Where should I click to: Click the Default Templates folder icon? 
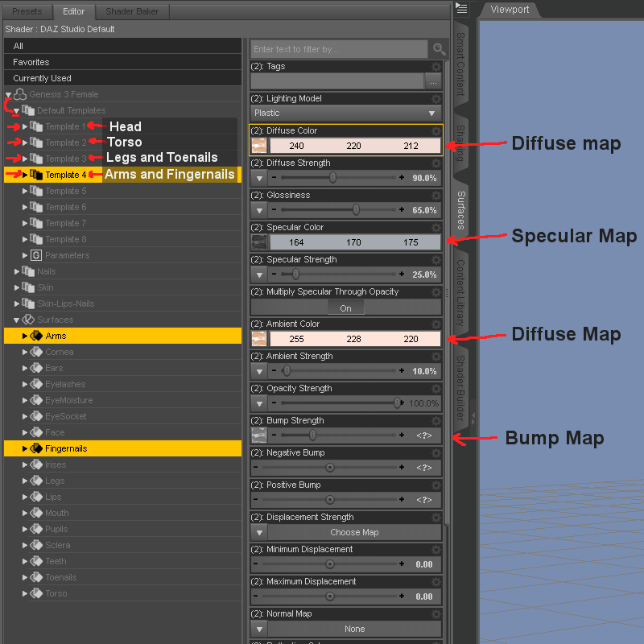coord(28,110)
